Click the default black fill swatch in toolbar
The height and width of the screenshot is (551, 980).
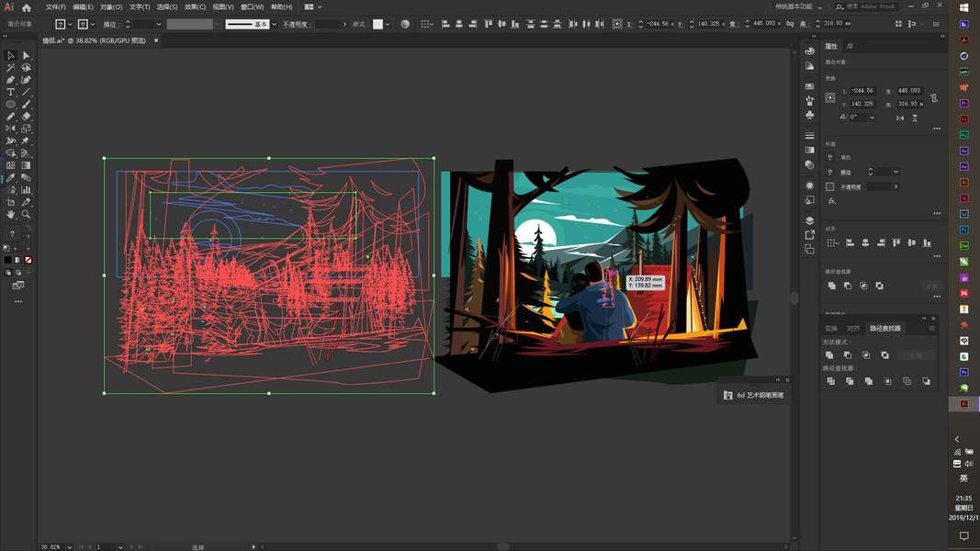(7, 260)
